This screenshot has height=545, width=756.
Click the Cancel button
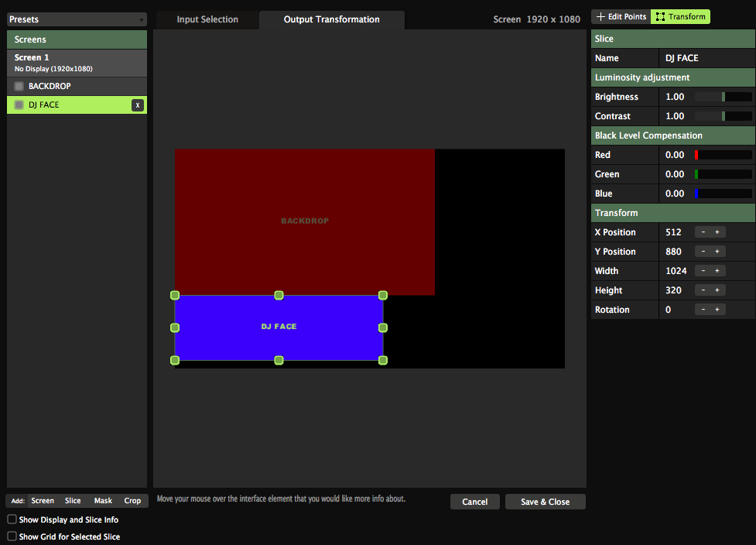(474, 502)
